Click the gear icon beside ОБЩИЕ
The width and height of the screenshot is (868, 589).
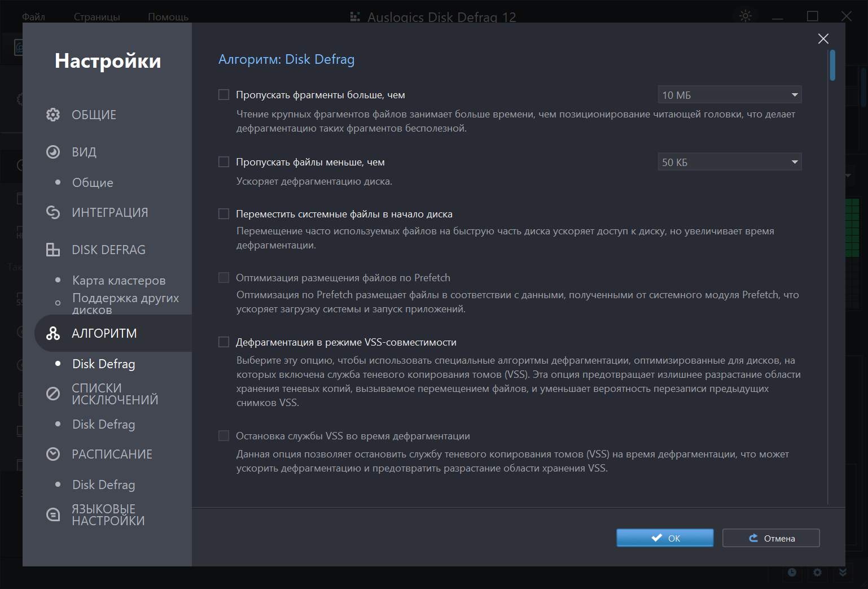[x=53, y=115]
